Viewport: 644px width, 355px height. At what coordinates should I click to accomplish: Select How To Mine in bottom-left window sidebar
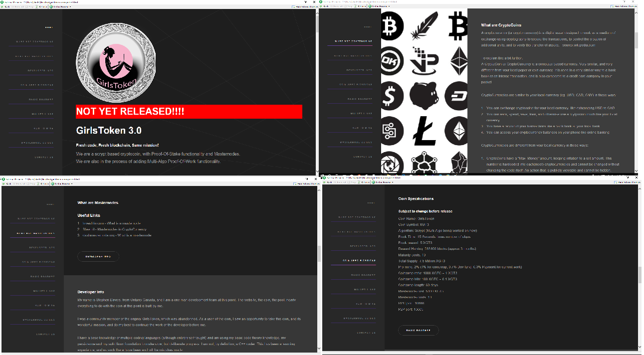click(45, 305)
